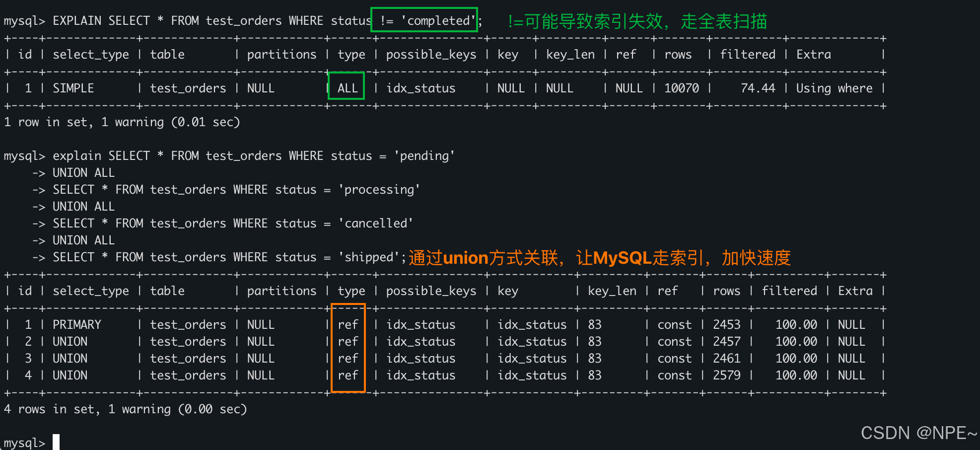Click 'possible_keys' header in first result table

point(431,55)
